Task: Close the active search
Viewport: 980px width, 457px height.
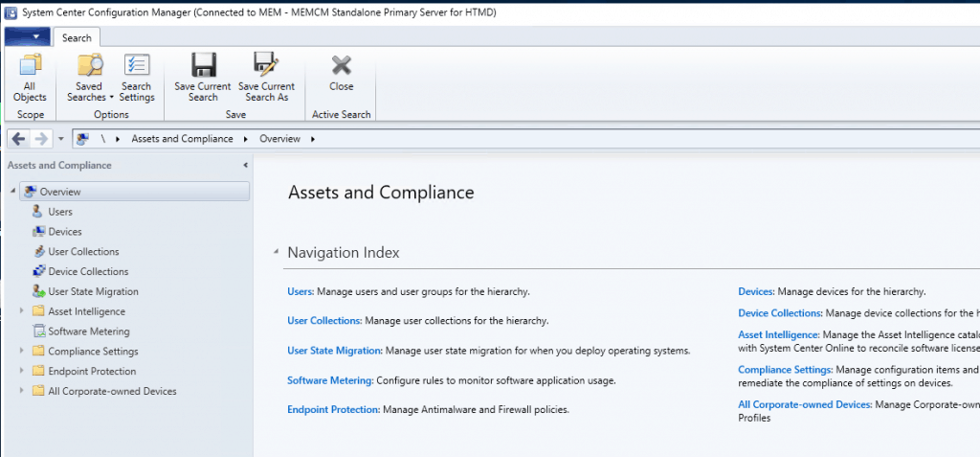Action: 342,73
